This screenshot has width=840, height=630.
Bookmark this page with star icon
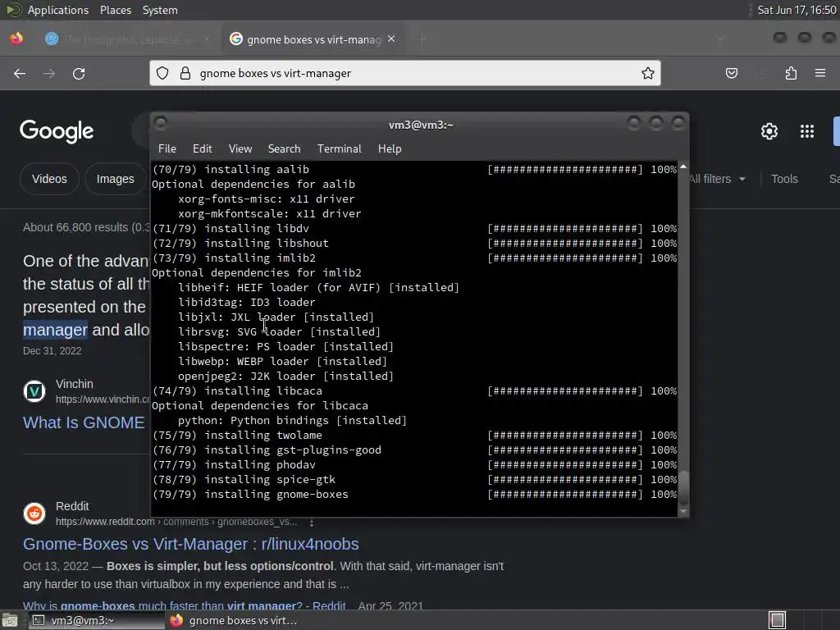pos(648,73)
